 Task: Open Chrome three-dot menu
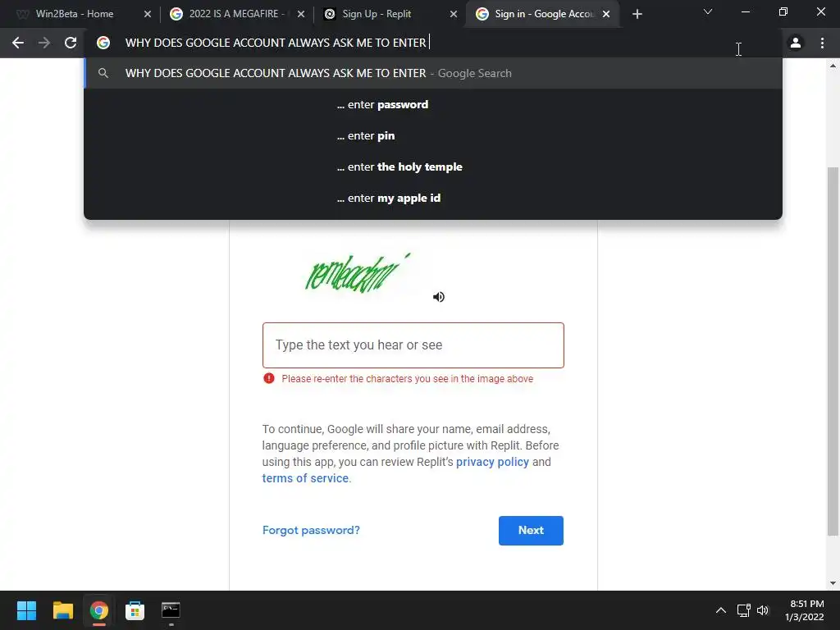(822, 43)
